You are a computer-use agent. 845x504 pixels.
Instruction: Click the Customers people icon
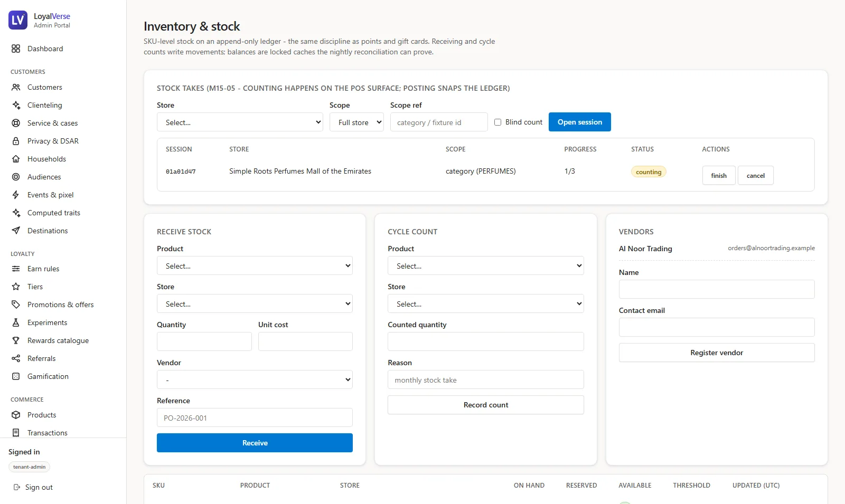[16, 87]
